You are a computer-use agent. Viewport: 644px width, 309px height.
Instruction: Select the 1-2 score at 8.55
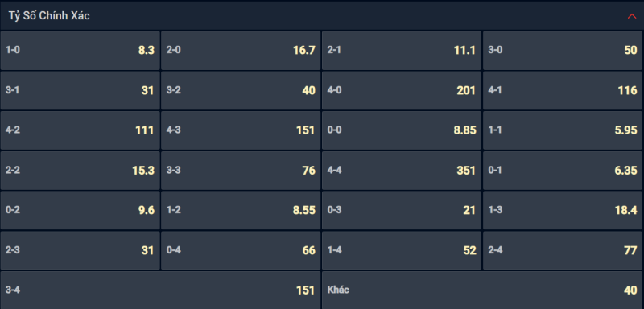[x=241, y=210]
